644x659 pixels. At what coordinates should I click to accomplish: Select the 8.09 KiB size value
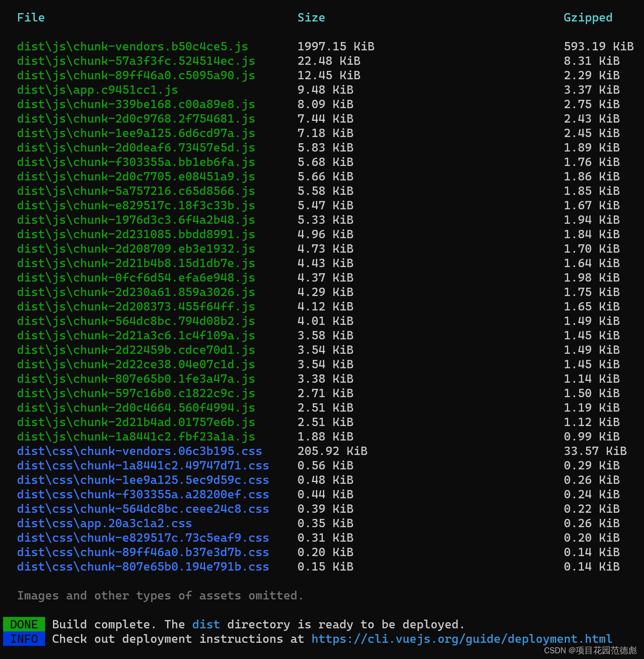(326, 104)
